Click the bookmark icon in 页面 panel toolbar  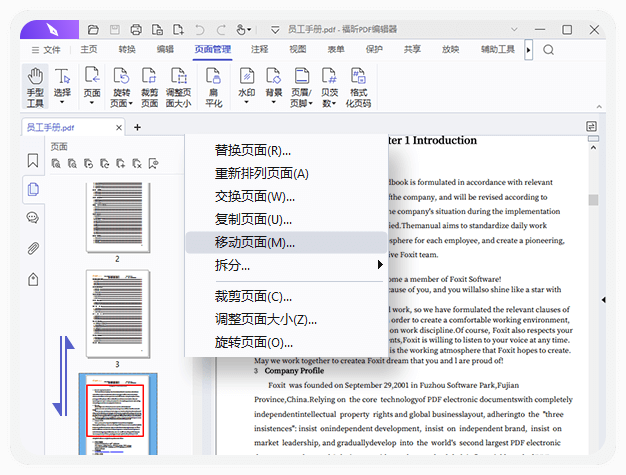coord(153,164)
